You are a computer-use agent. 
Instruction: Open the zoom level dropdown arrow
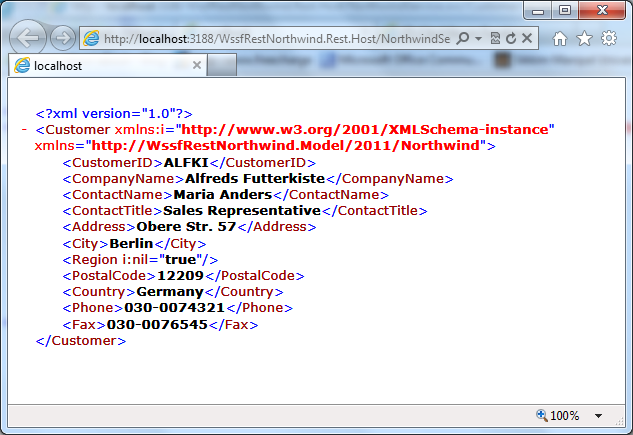[x=599, y=416]
